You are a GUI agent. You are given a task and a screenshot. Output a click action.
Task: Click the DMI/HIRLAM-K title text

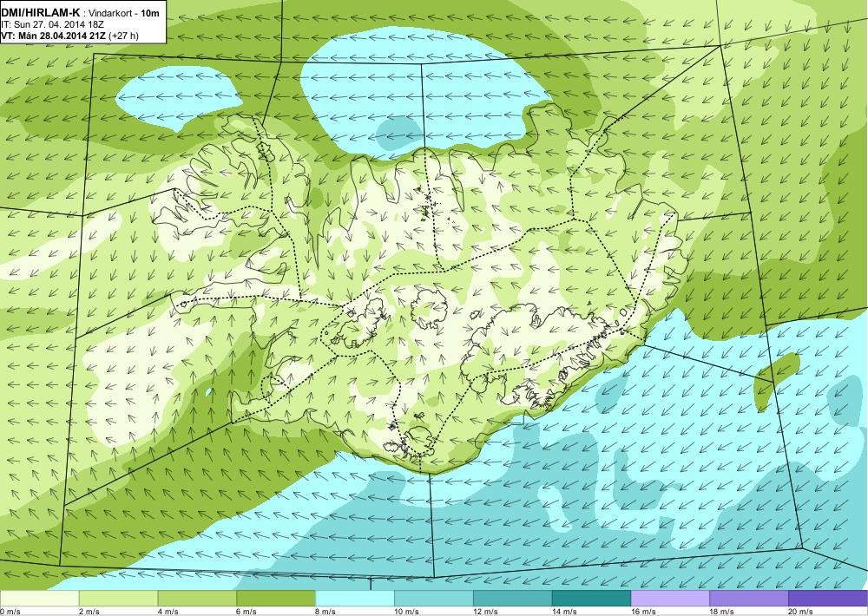pos(40,13)
